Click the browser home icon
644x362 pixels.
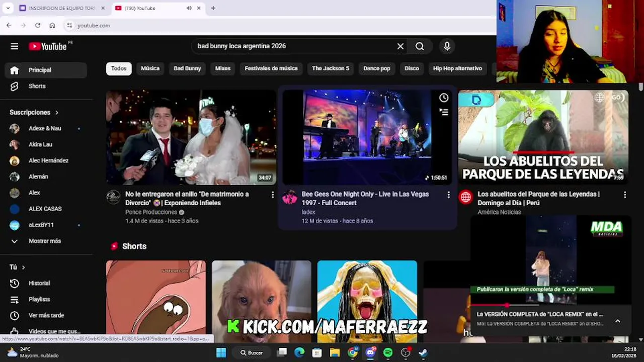52,25
